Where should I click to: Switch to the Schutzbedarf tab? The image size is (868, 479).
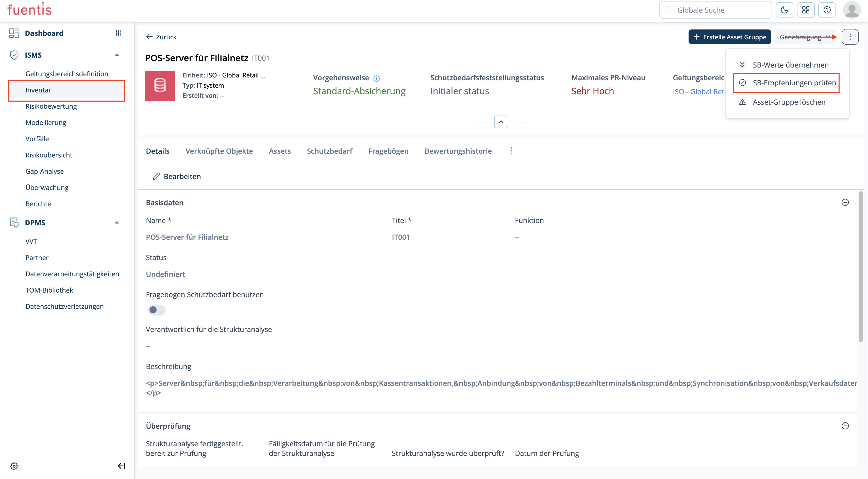click(x=329, y=151)
